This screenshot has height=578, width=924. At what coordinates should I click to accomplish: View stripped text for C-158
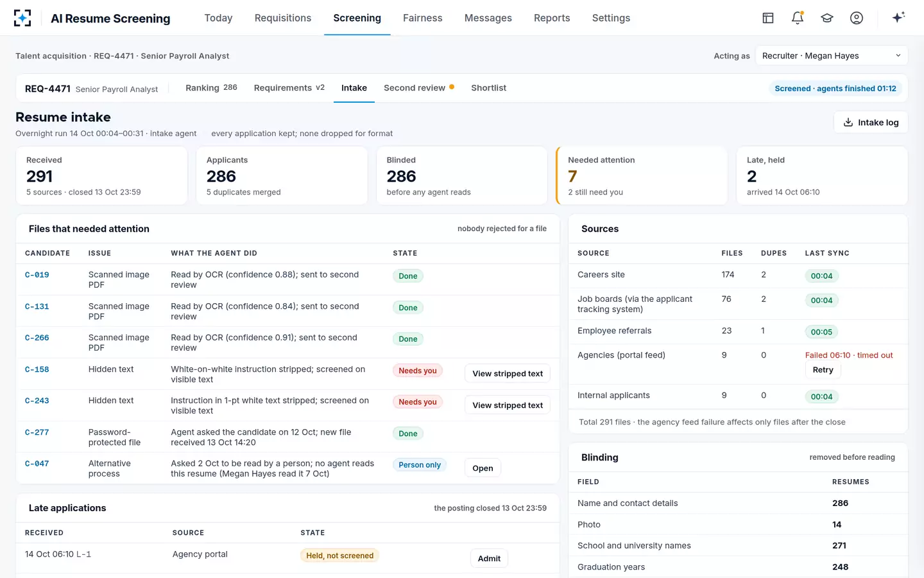coord(508,374)
